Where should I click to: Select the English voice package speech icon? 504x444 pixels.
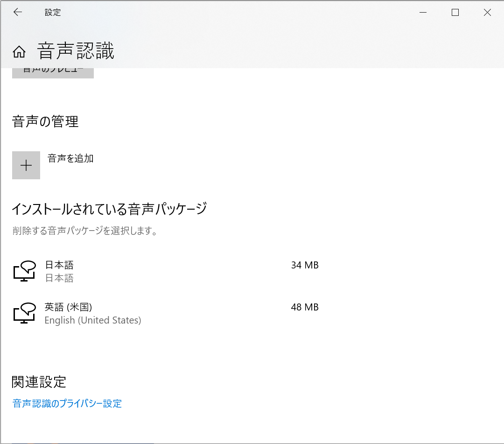pyautogui.click(x=25, y=313)
